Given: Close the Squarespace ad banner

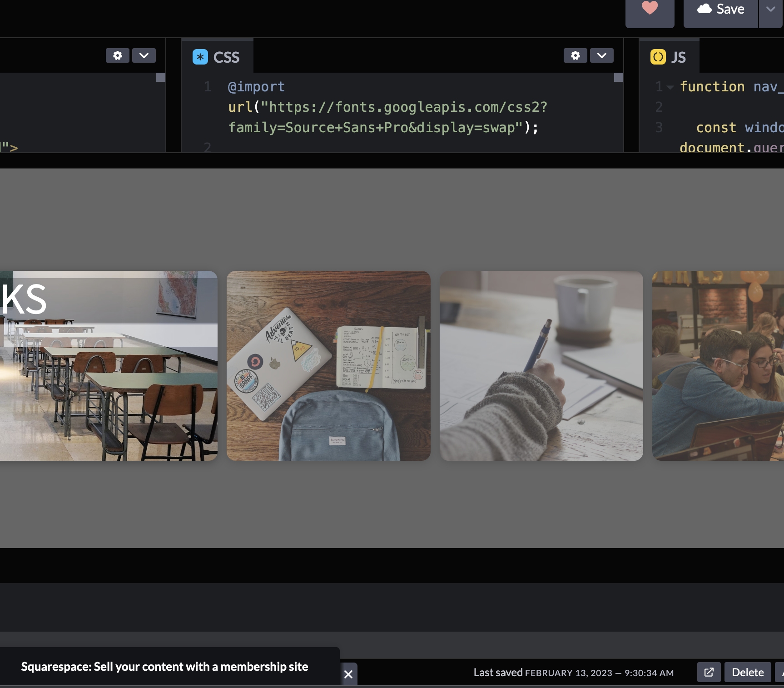Looking at the screenshot, I should (x=348, y=674).
